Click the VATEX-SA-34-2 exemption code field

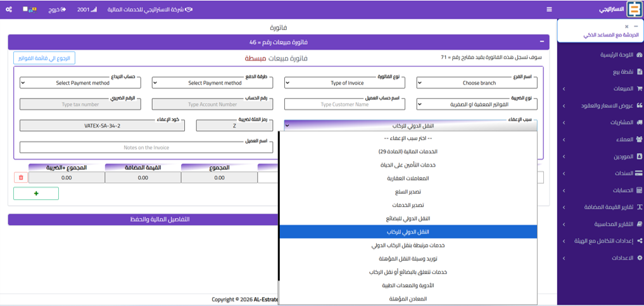[103, 126]
